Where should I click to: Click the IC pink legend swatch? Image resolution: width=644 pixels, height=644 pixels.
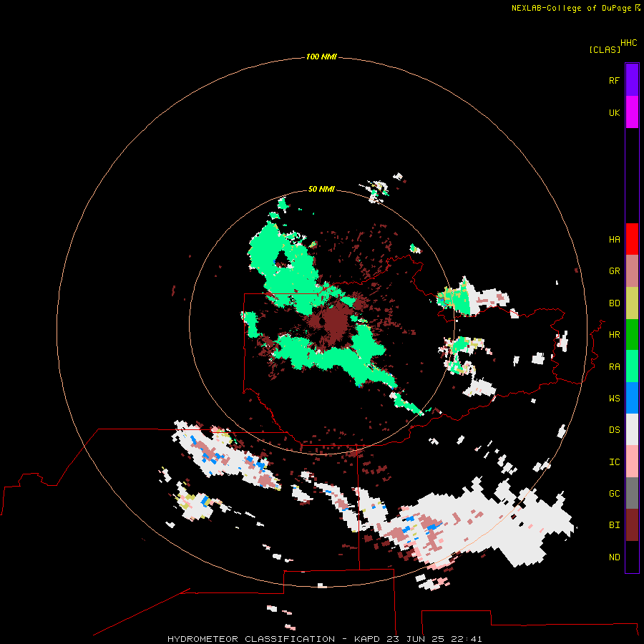[632, 462]
